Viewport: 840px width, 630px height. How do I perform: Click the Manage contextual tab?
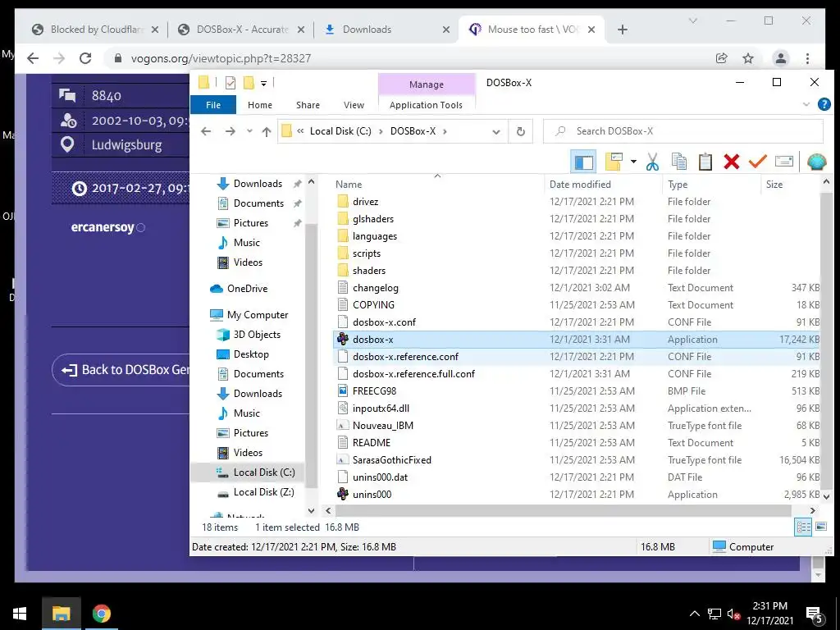[427, 84]
